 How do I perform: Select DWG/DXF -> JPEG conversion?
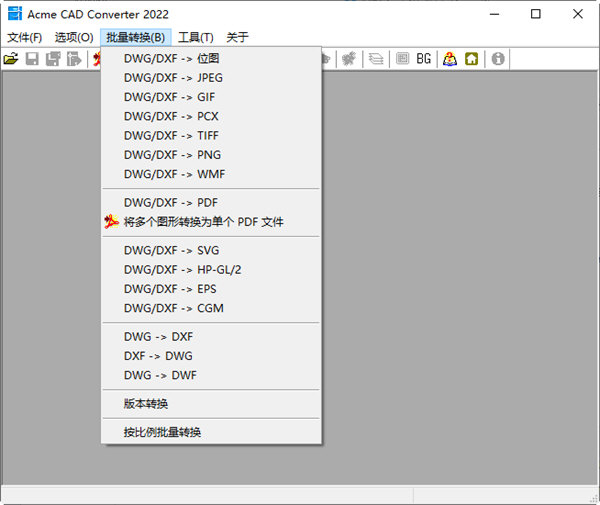click(x=173, y=78)
